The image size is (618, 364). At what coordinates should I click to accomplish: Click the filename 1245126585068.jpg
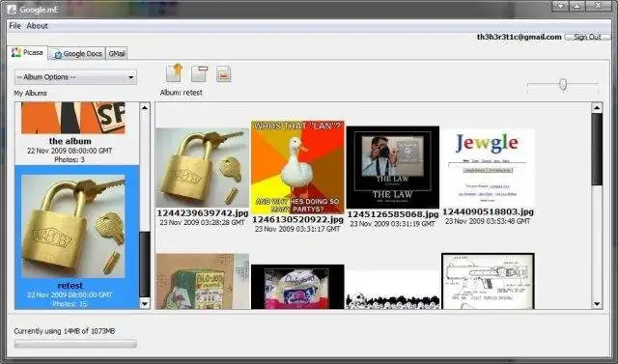tap(393, 214)
